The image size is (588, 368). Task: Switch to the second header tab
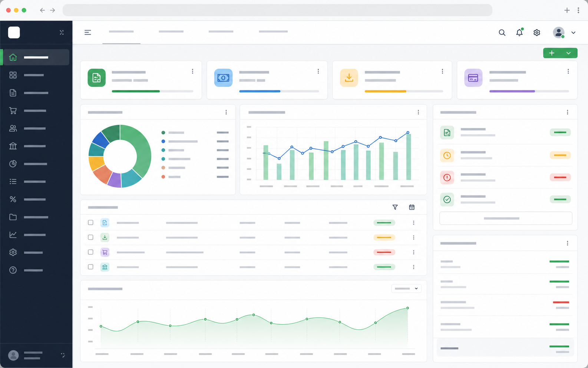click(x=171, y=32)
